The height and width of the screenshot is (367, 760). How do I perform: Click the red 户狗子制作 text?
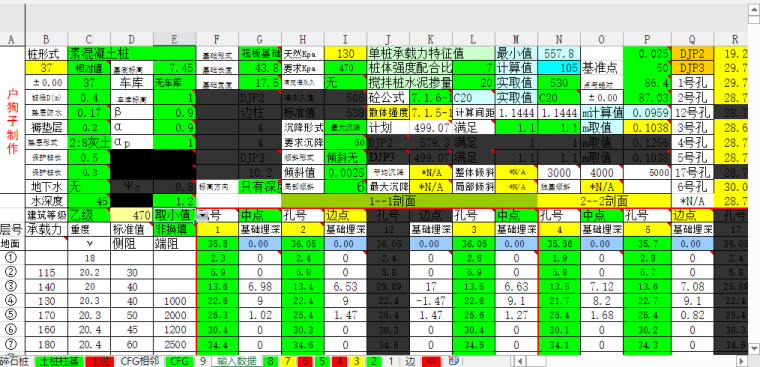13,121
